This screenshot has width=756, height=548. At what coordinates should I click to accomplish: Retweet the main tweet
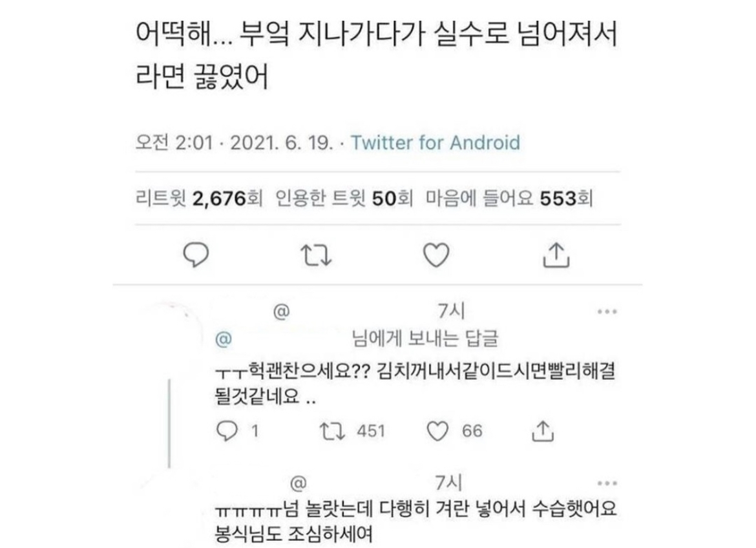pos(317,255)
